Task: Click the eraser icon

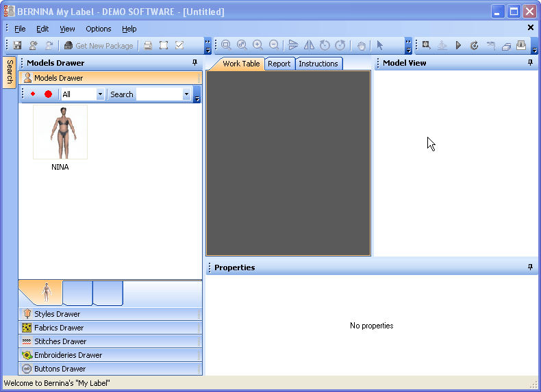Action: (506, 46)
